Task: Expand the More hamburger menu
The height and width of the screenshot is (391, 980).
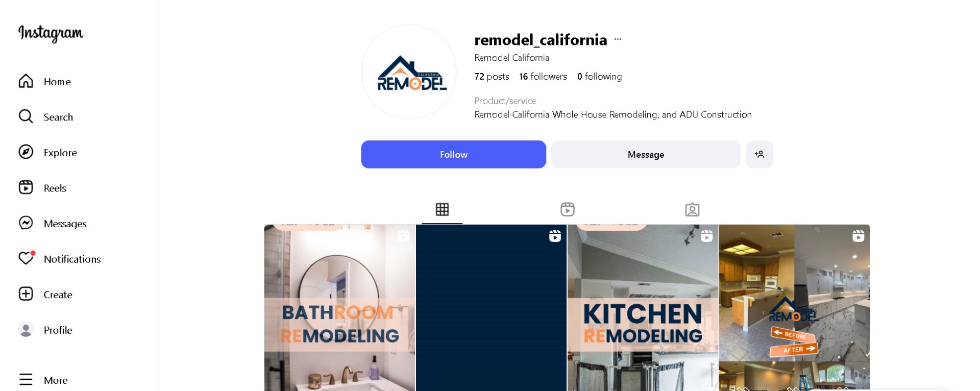Action: pos(26,380)
